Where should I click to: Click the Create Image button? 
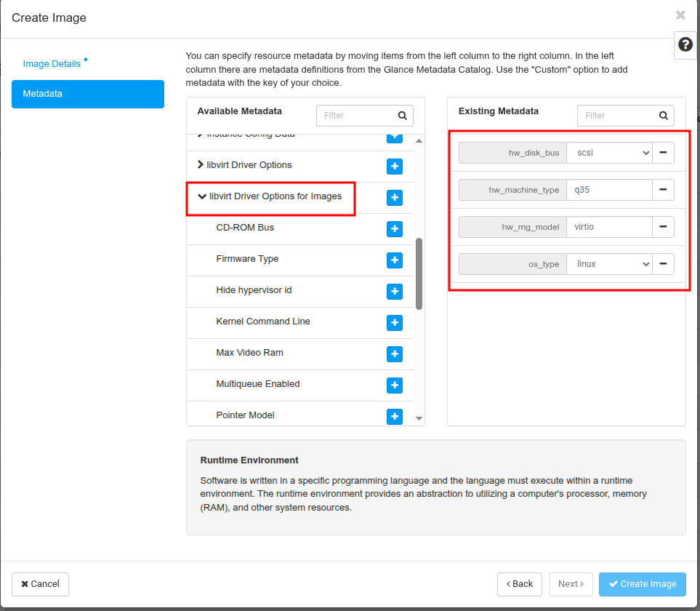(642, 584)
